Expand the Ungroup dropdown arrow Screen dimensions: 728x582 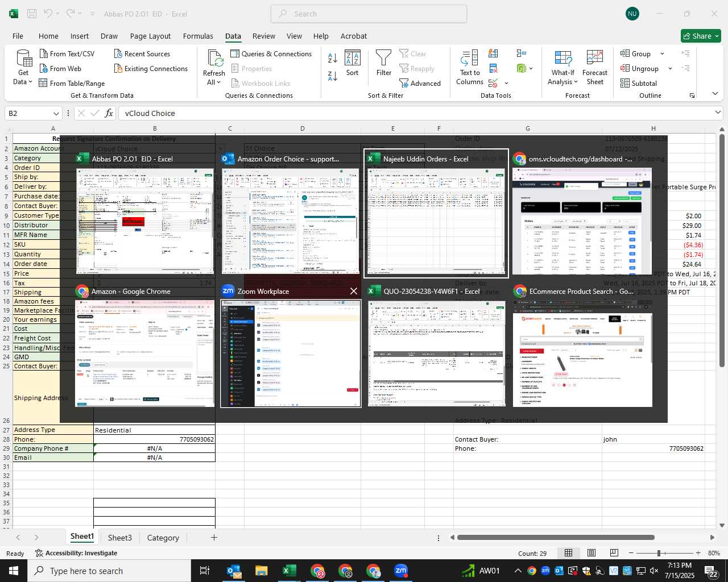tap(670, 68)
